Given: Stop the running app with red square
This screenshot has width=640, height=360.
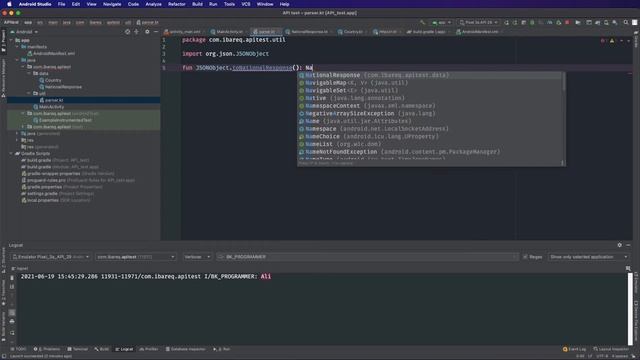Looking at the screenshot, I should pos(567,22).
